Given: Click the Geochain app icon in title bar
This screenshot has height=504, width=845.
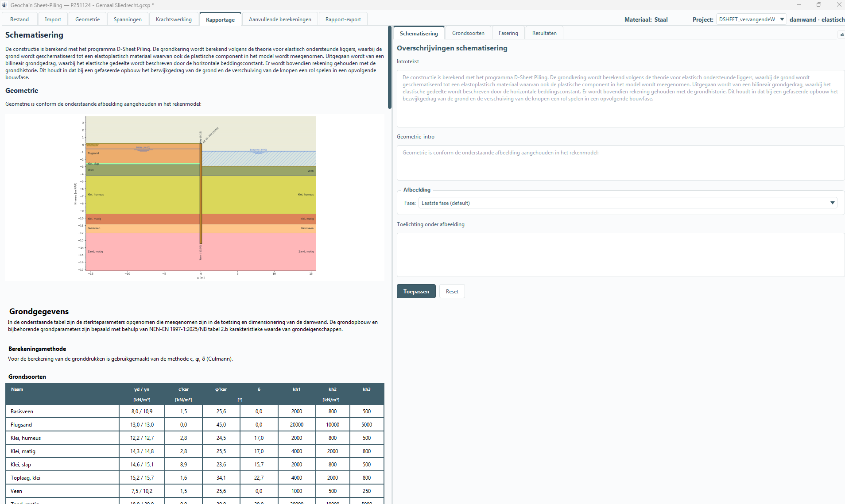Looking at the screenshot, I should [4, 5].
